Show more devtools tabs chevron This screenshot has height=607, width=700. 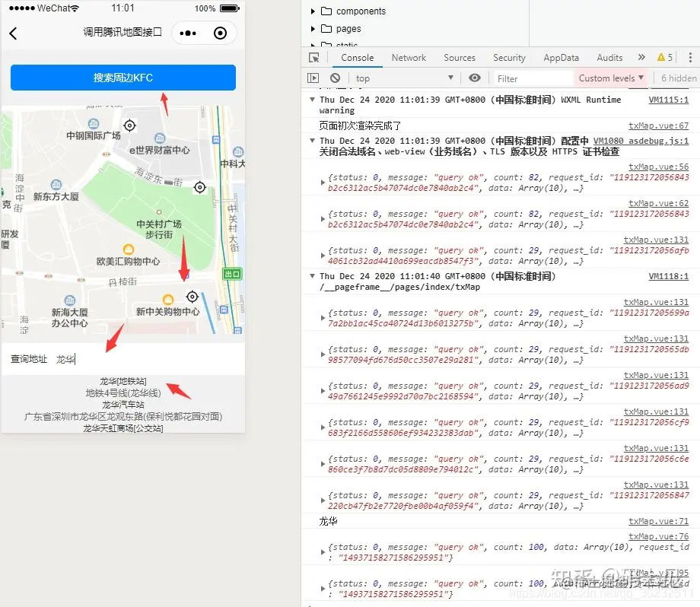click(x=641, y=57)
